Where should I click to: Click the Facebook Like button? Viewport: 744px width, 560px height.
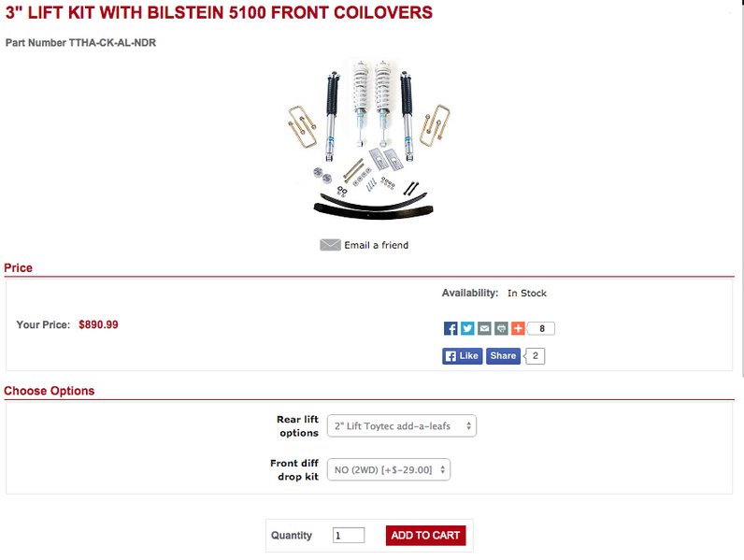[462, 356]
